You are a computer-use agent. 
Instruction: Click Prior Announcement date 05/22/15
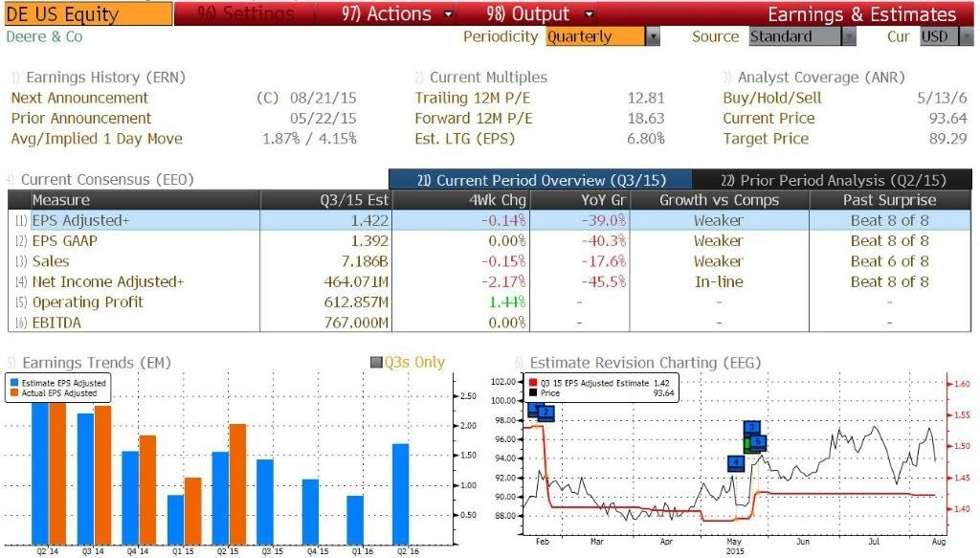(x=323, y=119)
